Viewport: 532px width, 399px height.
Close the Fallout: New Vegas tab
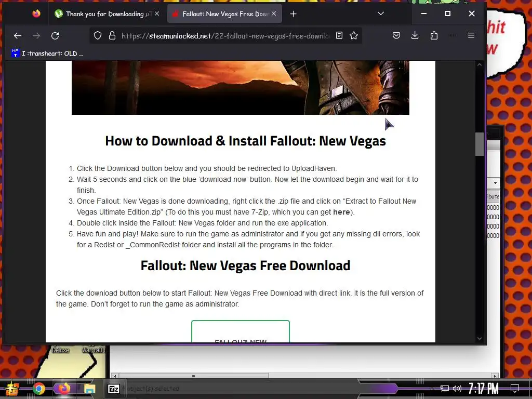(274, 14)
